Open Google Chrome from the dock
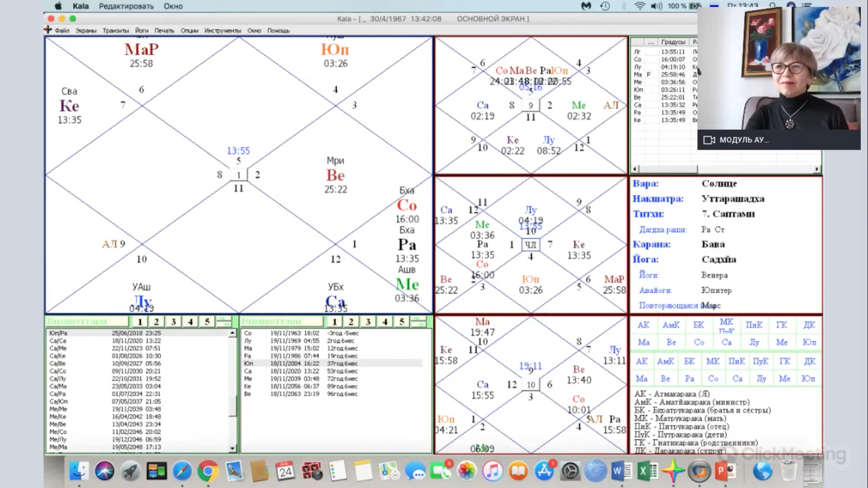 tap(208, 471)
